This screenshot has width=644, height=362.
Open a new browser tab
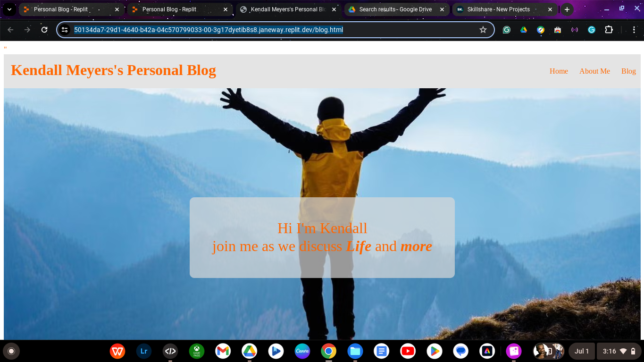[567, 9]
